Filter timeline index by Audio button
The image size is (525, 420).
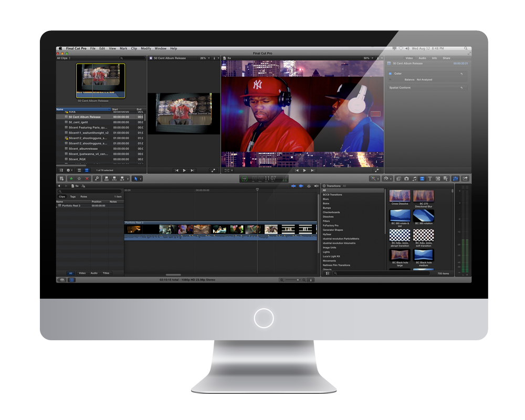pyautogui.click(x=94, y=274)
